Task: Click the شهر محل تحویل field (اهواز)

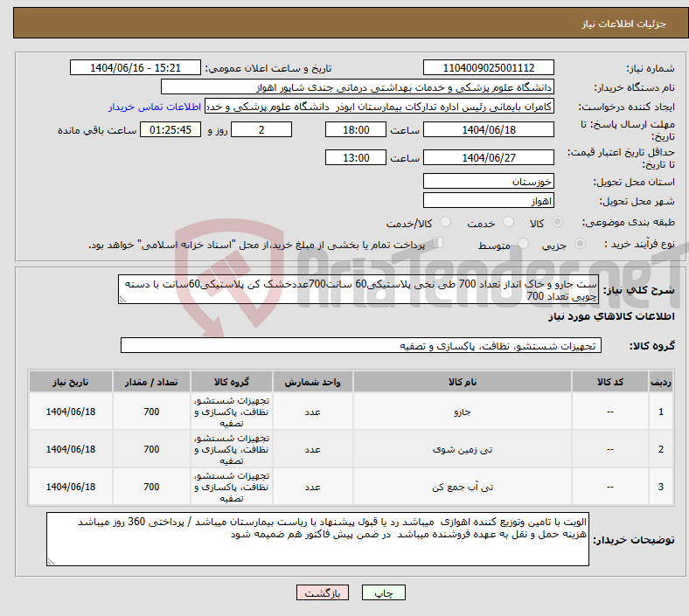Action: click(x=489, y=200)
